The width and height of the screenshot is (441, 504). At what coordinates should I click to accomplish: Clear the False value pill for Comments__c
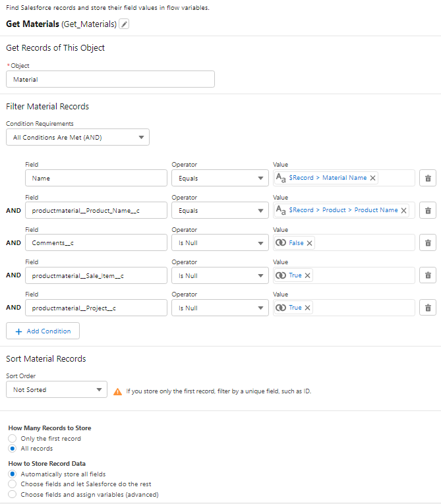point(310,243)
